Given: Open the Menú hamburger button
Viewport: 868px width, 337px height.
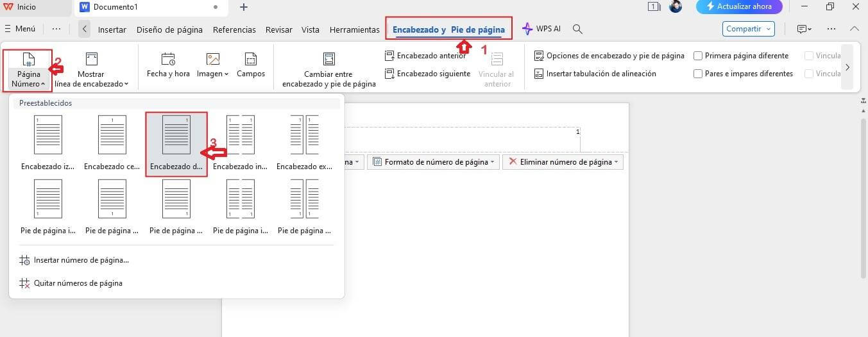Looking at the screenshot, I should pyautogui.click(x=20, y=29).
